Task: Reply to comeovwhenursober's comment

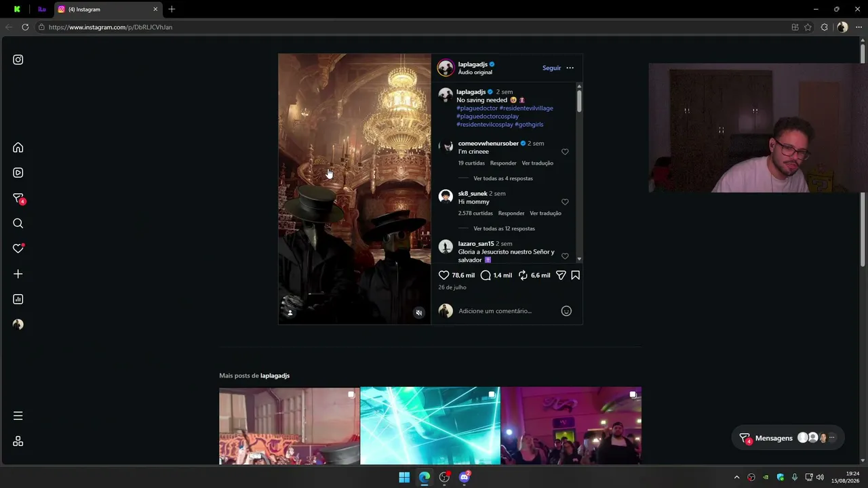Action: tap(503, 163)
